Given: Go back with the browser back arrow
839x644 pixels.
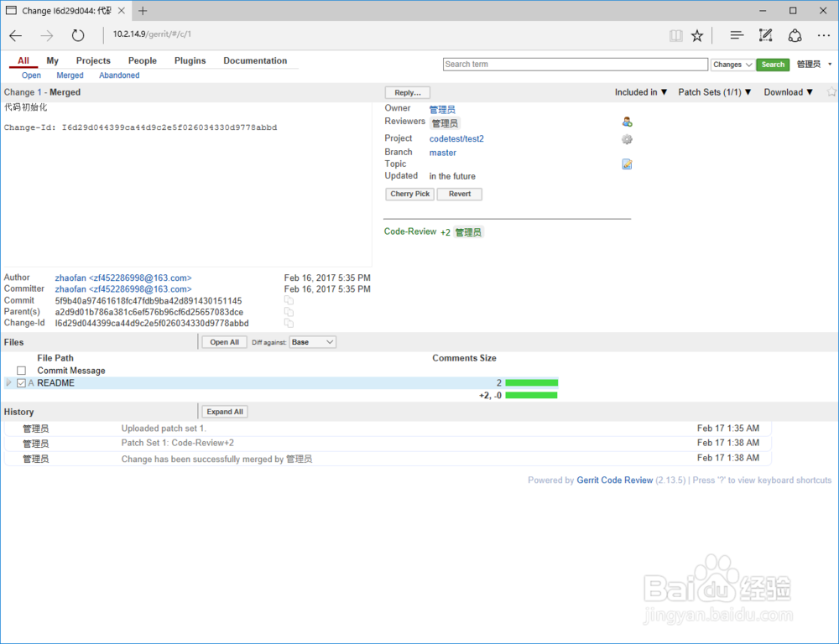Looking at the screenshot, I should pos(15,36).
